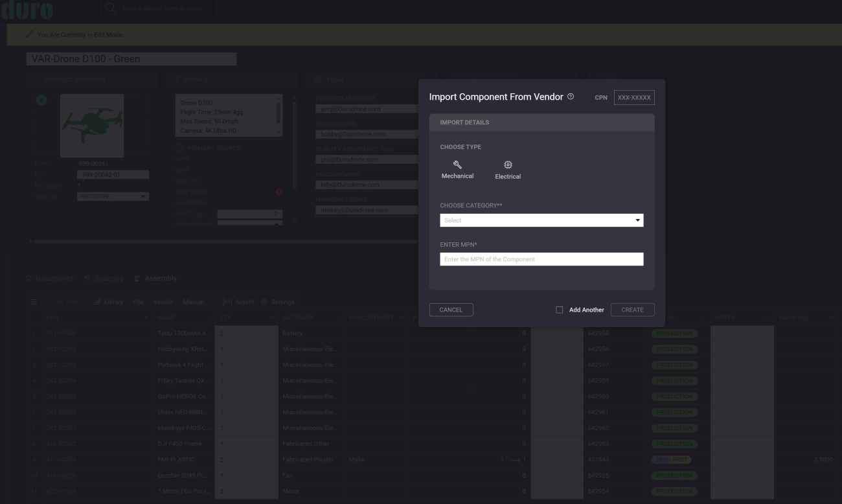842x504 pixels.
Task: Edit Manufacturing email mickey@Durodrone.com
Action: tap(367, 210)
